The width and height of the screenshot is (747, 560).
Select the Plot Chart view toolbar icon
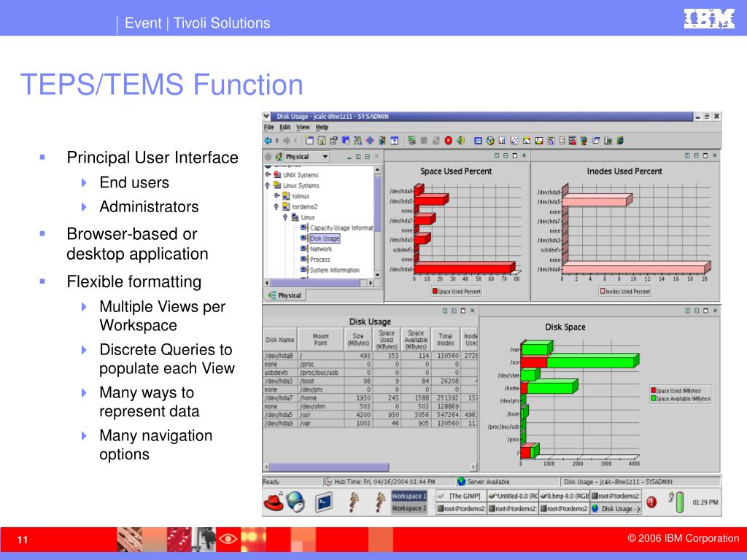pyautogui.click(x=514, y=141)
